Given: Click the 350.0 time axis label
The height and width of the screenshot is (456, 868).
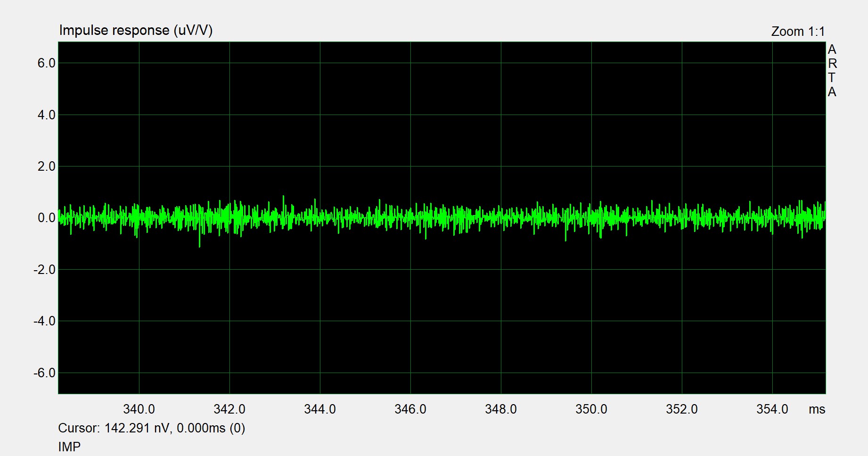Looking at the screenshot, I should [591, 409].
